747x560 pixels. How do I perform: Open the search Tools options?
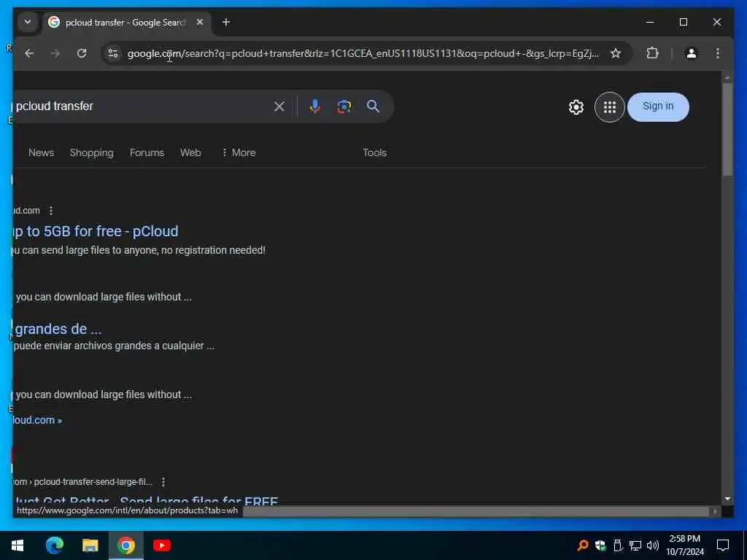tap(374, 152)
